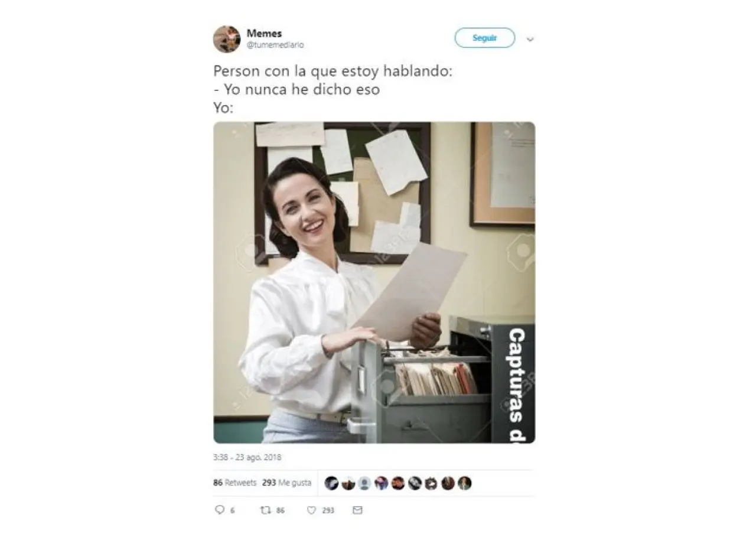Click the Seguir follow button
756x547 pixels.
click(484, 38)
